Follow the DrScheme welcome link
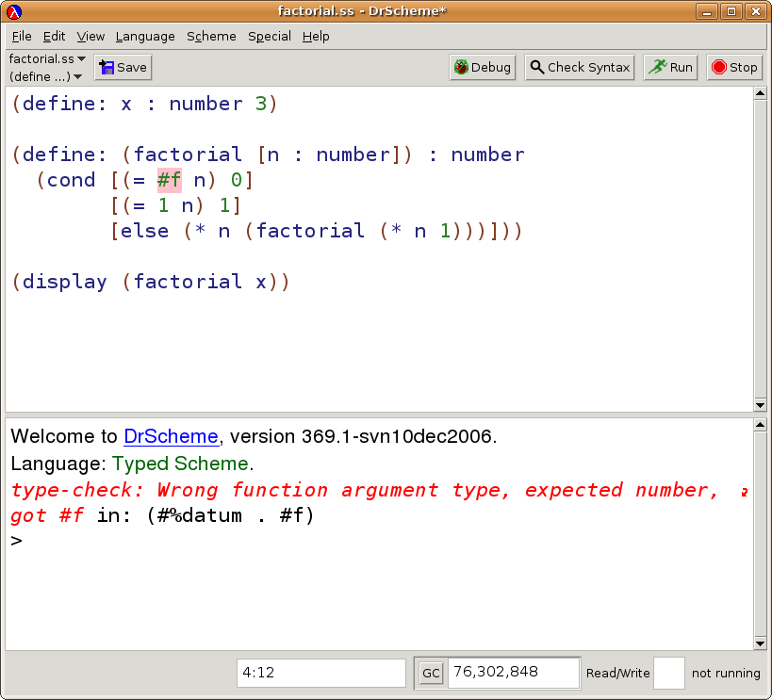This screenshot has height=700, width=772. [171, 437]
